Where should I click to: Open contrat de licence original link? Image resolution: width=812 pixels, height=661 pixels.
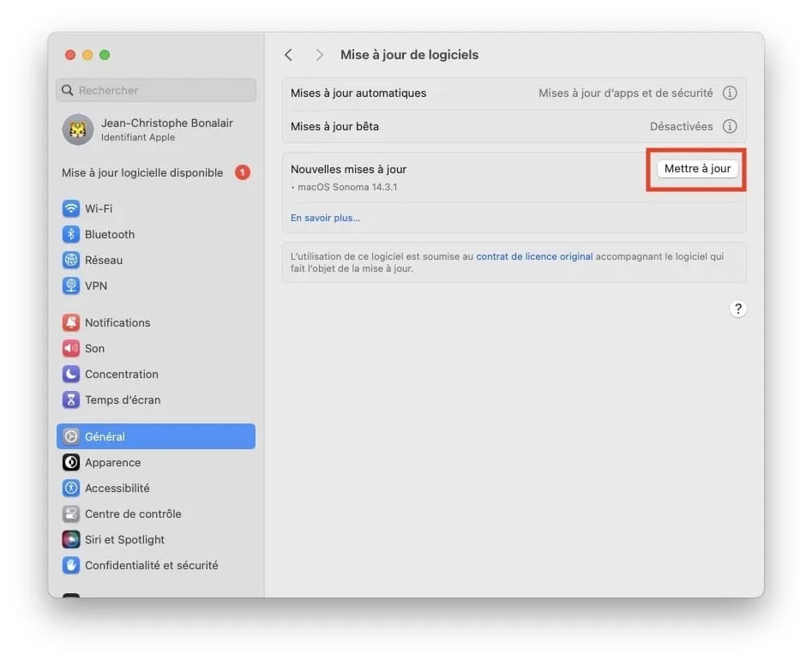(x=534, y=256)
